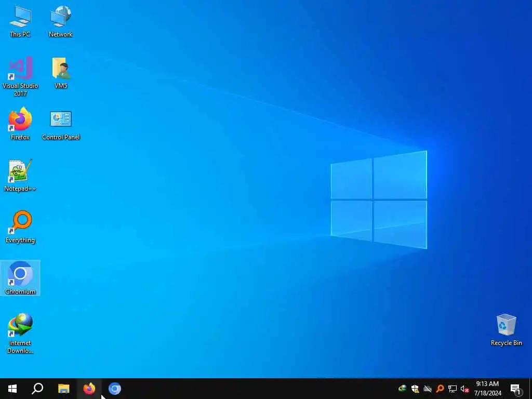This screenshot has width=532, height=399.
Task: Select the Notepad++ desktop shortcut
Action: [x=20, y=176]
